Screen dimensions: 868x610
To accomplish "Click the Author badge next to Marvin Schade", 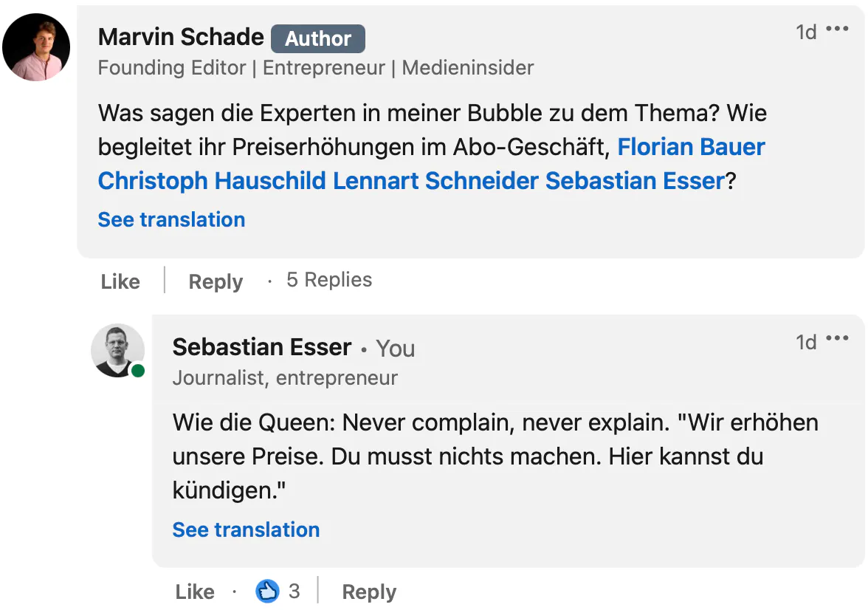I will point(318,38).
